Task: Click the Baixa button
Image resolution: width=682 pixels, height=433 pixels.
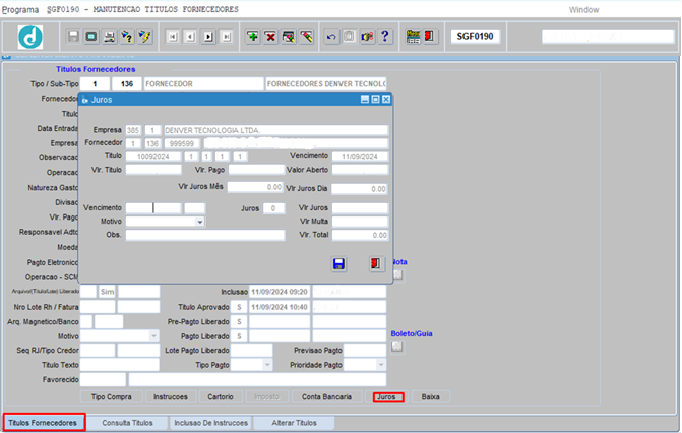Action: 431,396
